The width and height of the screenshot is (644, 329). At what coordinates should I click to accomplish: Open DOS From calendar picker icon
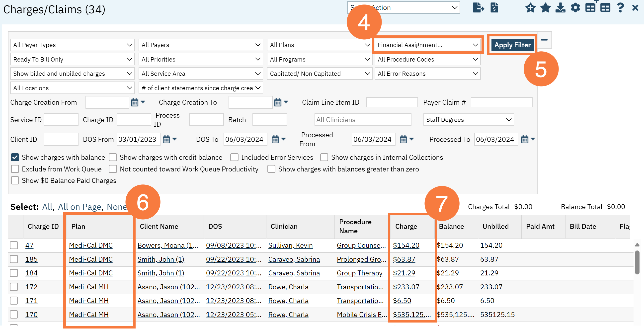pyautogui.click(x=166, y=139)
